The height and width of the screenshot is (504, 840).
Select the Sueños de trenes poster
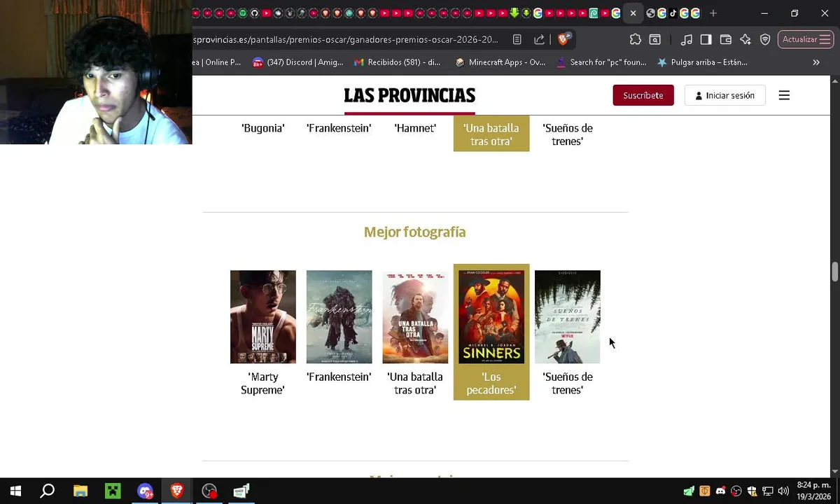coord(568,317)
